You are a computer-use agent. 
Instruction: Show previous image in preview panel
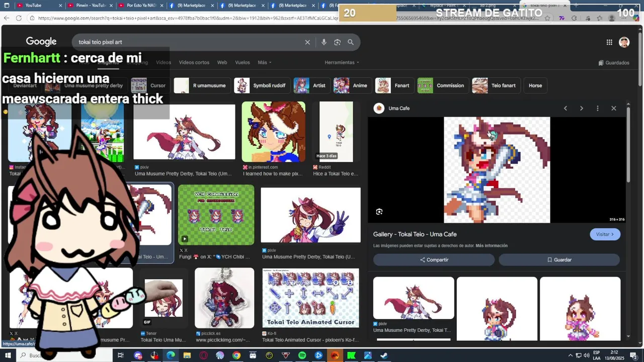pos(566,108)
